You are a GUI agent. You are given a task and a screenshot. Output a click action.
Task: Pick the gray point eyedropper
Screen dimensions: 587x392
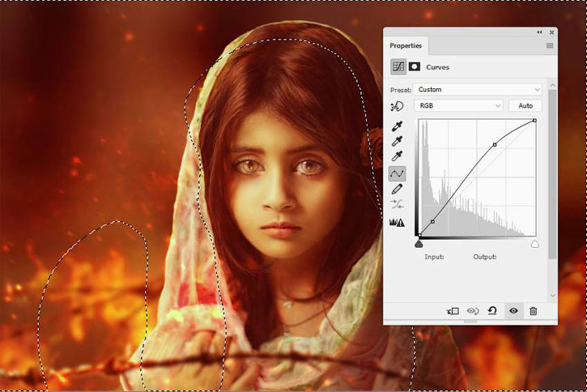click(398, 141)
